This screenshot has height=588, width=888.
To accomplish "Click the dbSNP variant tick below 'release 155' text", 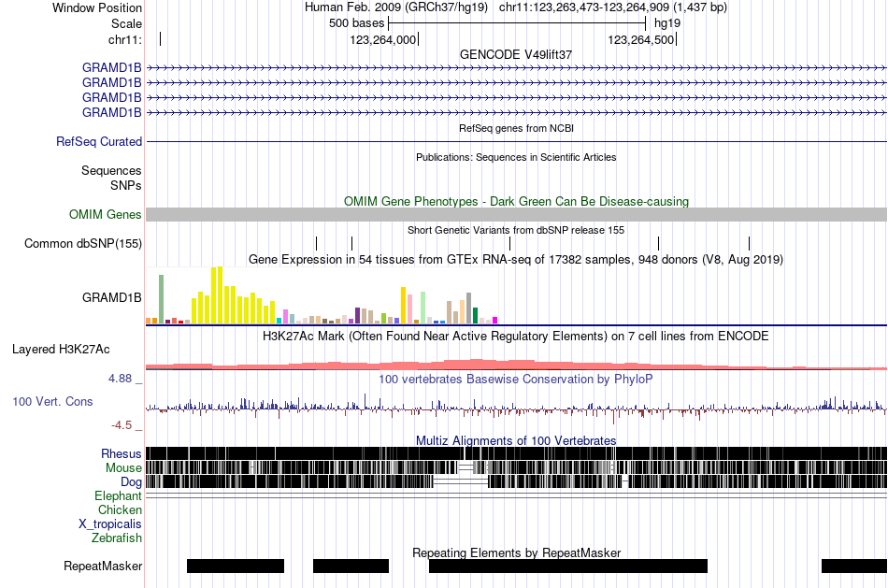I will pyautogui.click(x=510, y=244).
